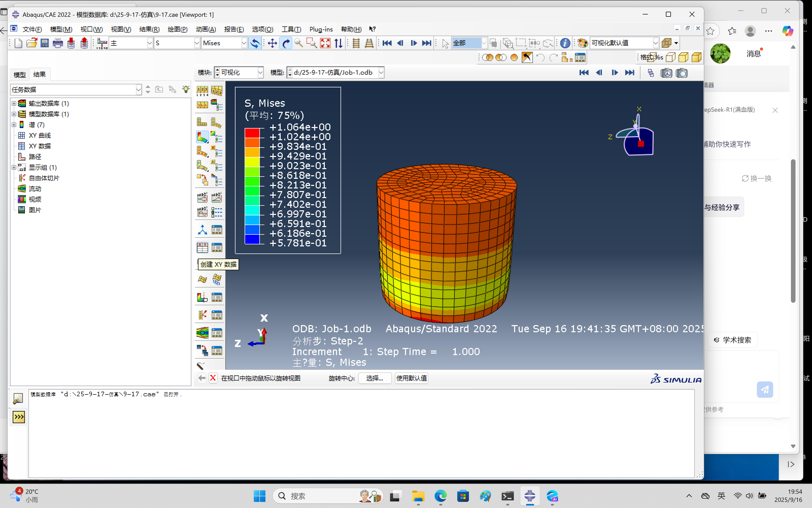Click the Auto-Fit View icon
The width and height of the screenshot is (812, 508).
[325, 43]
